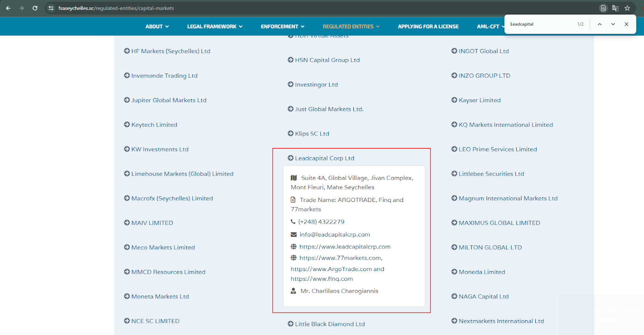
Task: Open LEO Prime Services Limited entry
Action: [494, 149]
